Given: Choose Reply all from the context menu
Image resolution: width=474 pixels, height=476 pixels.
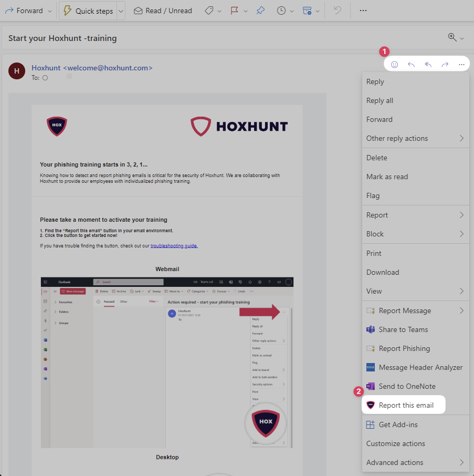Looking at the screenshot, I should [x=415, y=100].
